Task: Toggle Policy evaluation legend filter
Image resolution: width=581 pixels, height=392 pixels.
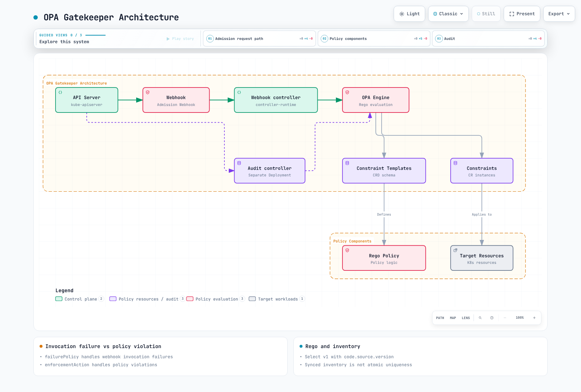Action: pos(216,299)
